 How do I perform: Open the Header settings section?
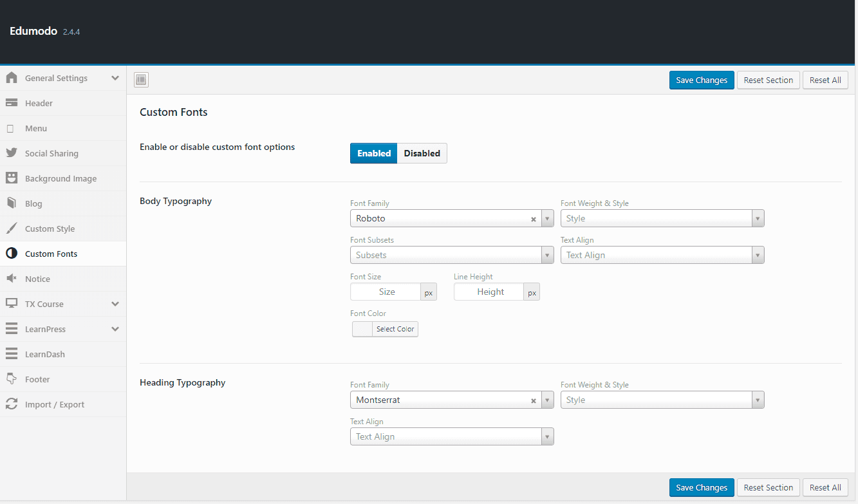point(39,103)
